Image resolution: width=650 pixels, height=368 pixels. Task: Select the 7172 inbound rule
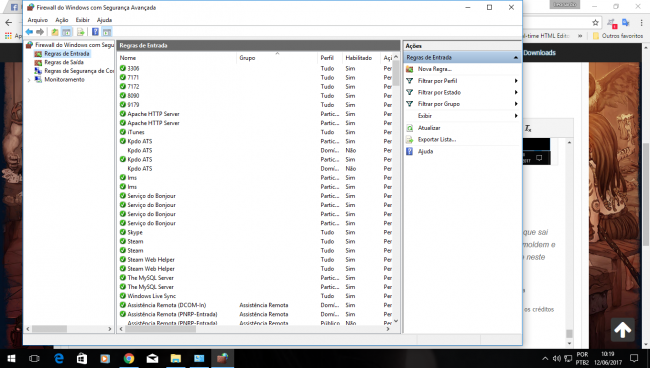tap(133, 87)
